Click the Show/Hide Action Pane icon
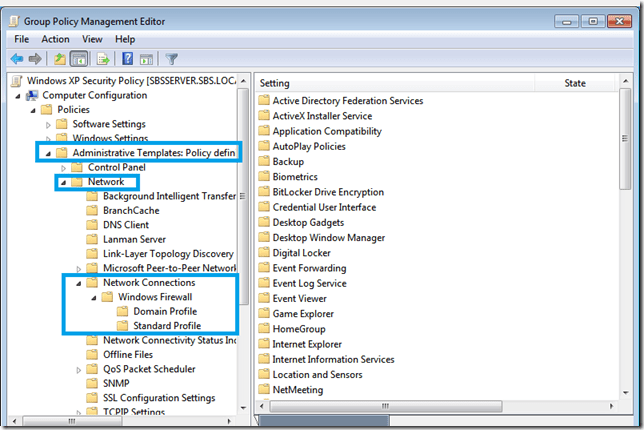The width and height of the screenshot is (644, 430). (x=146, y=59)
